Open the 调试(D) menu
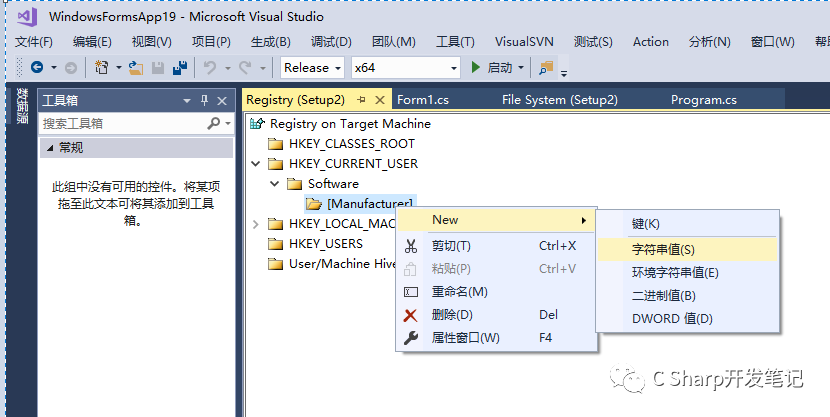The height and width of the screenshot is (417, 830). 331,42
